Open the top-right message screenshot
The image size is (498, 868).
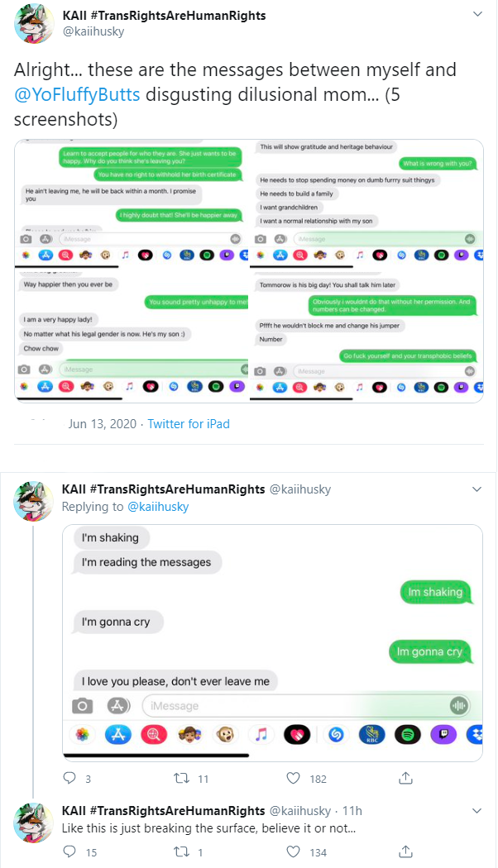coord(366,202)
